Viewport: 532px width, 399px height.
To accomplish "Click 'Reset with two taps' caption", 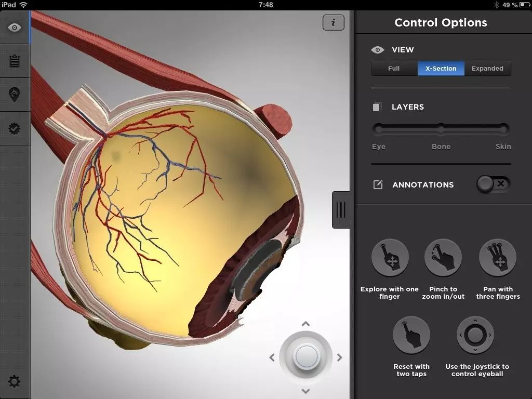I will 411,370.
